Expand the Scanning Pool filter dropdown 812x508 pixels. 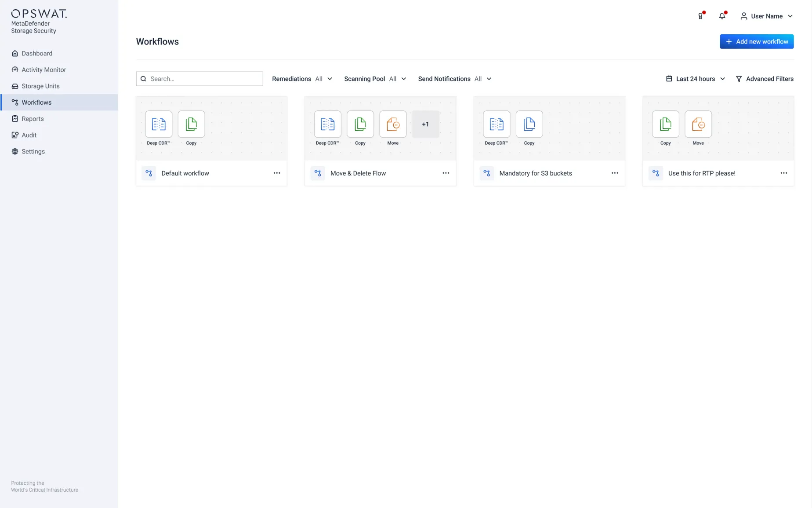pos(375,79)
